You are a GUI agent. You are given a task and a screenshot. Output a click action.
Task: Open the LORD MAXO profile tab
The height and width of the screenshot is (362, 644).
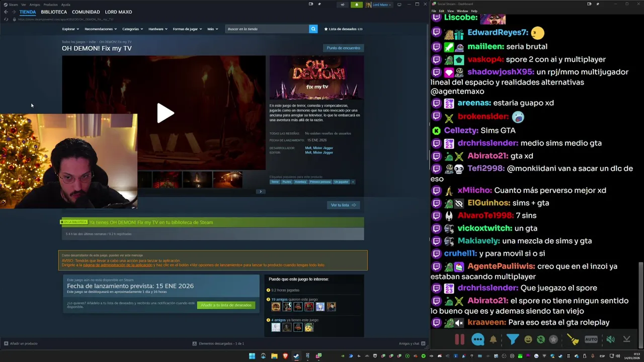pos(118,12)
